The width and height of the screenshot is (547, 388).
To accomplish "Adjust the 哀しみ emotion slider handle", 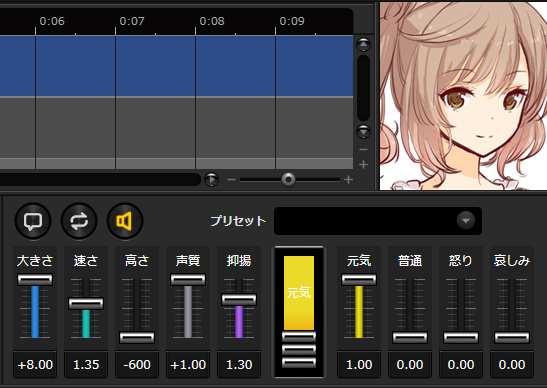I will (x=512, y=337).
